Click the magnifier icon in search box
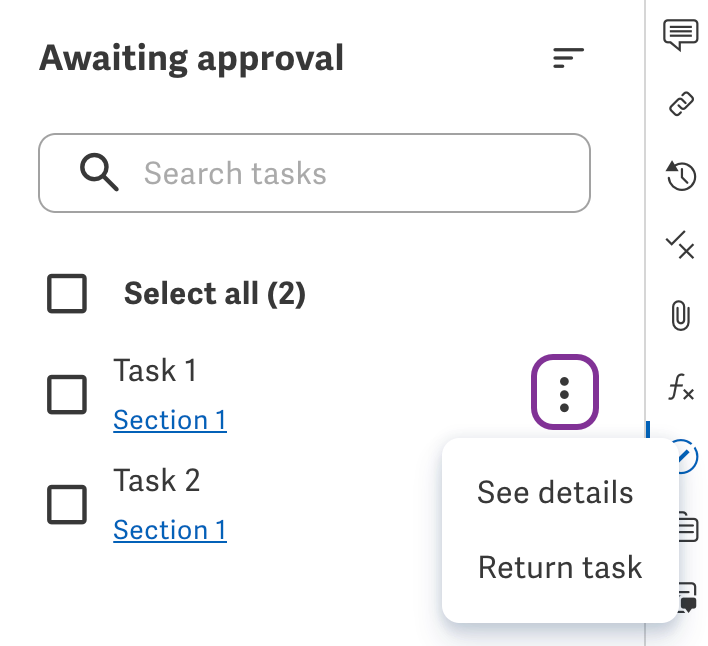 coord(99,173)
